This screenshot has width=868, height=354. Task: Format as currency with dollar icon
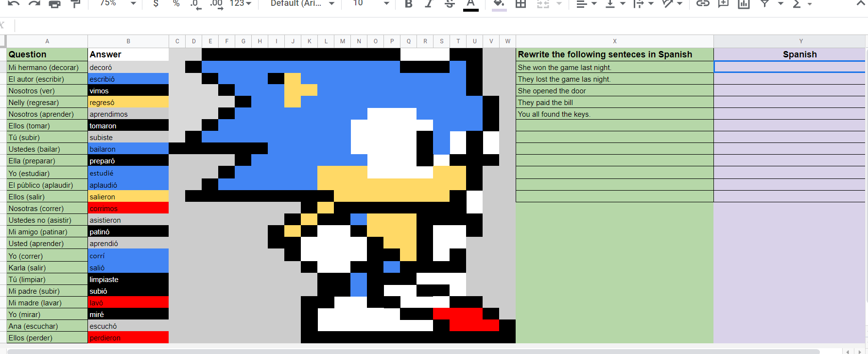tap(156, 3)
